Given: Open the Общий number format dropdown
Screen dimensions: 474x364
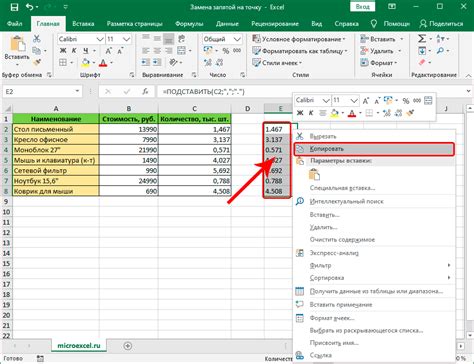Looking at the screenshot, I should [x=237, y=39].
